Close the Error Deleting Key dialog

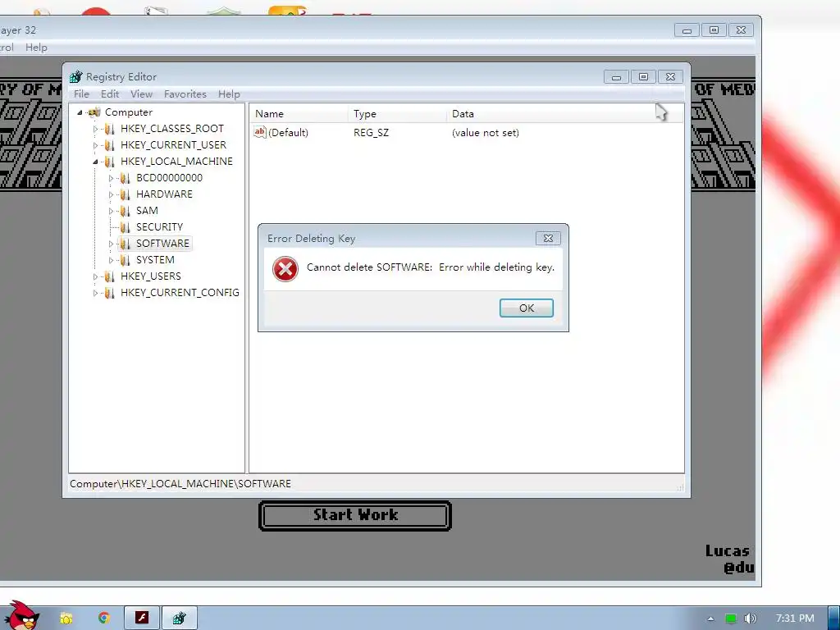coord(548,239)
